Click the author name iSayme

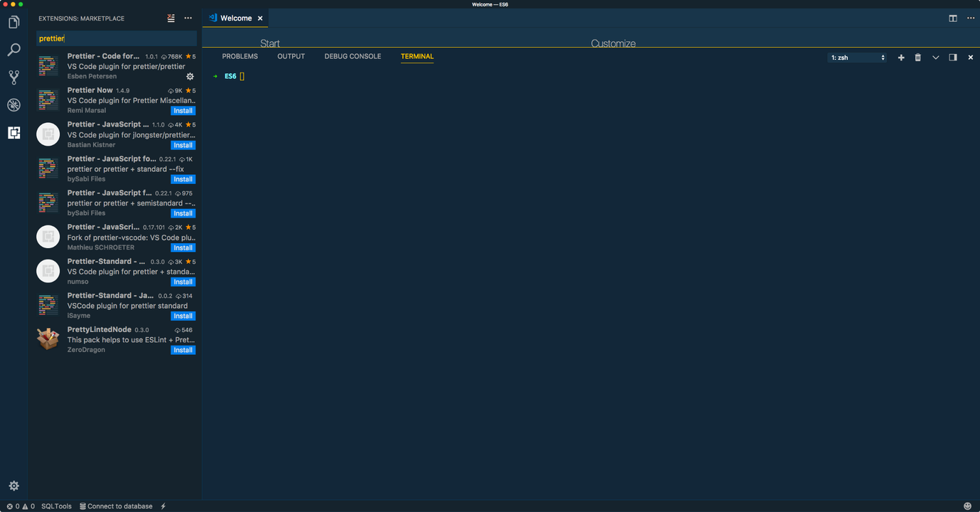point(79,316)
